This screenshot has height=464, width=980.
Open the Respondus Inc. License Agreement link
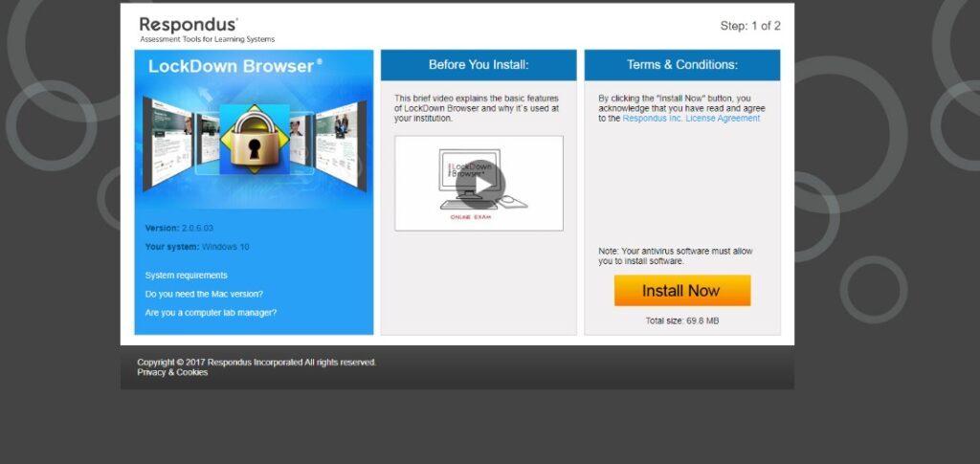coord(691,119)
